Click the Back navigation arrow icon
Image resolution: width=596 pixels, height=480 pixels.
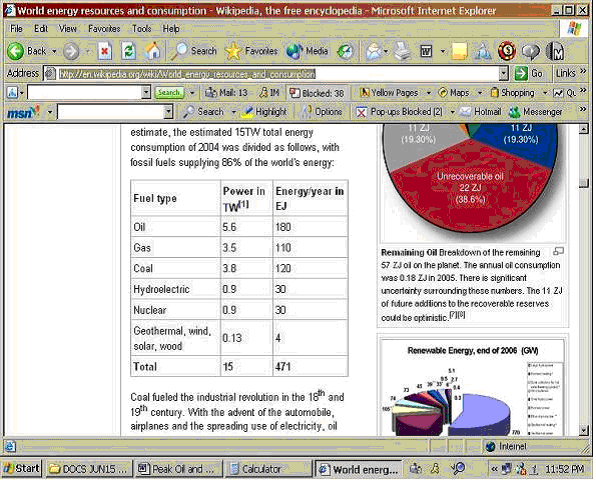pyautogui.click(x=16, y=51)
